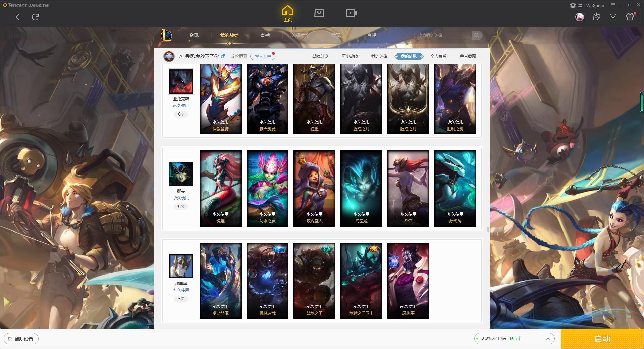Open the 海皇姬 skin thumbnail
Viewport: 644px width, 349px height.
point(361,188)
